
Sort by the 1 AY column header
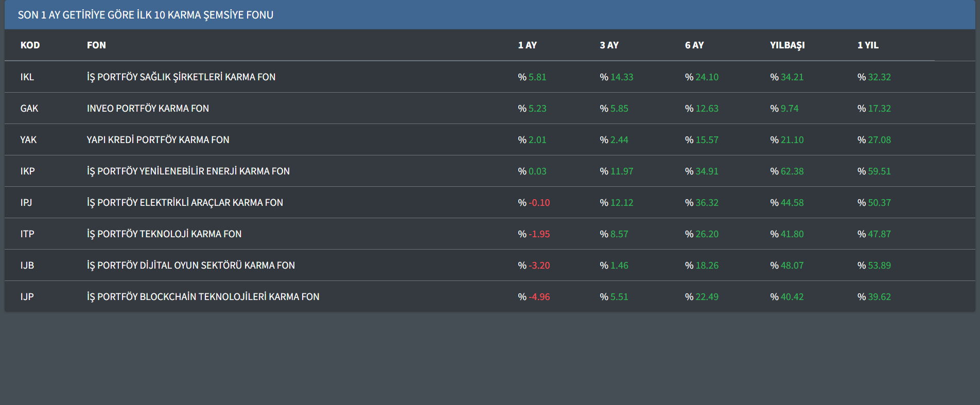point(527,45)
